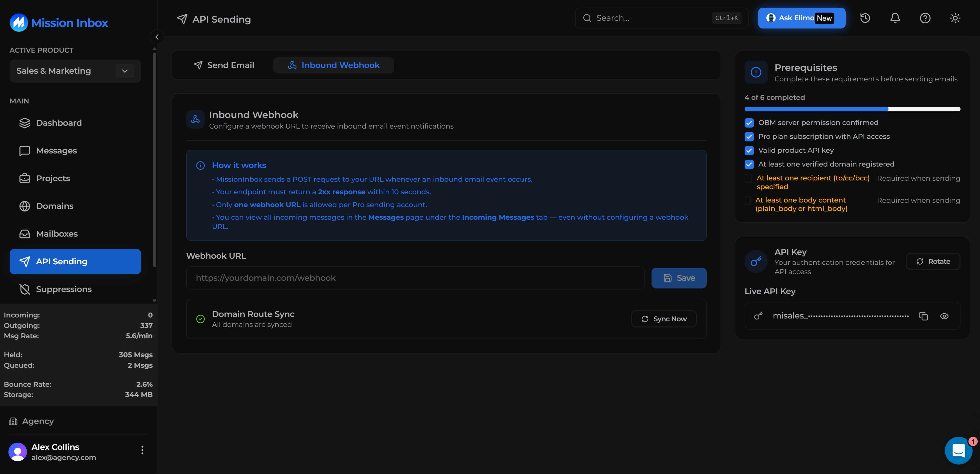Click the Inbound Webhook section header icon

pos(196,120)
